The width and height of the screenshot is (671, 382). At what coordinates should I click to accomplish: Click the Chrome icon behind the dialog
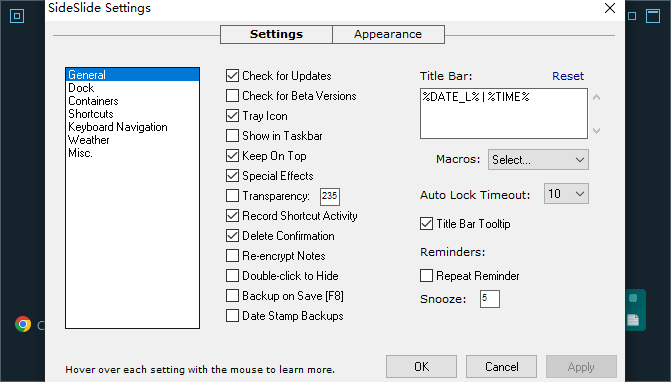coord(23,324)
